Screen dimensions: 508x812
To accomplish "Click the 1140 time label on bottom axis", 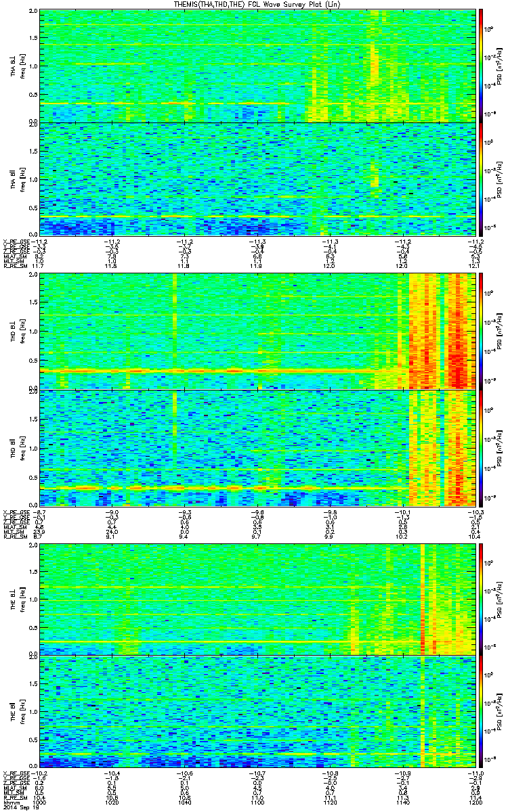I will pyautogui.click(x=402, y=803).
